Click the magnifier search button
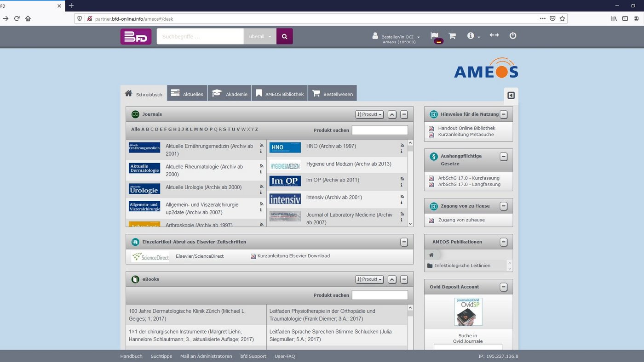The image size is (644, 362). pyautogui.click(x=284, y=36)
